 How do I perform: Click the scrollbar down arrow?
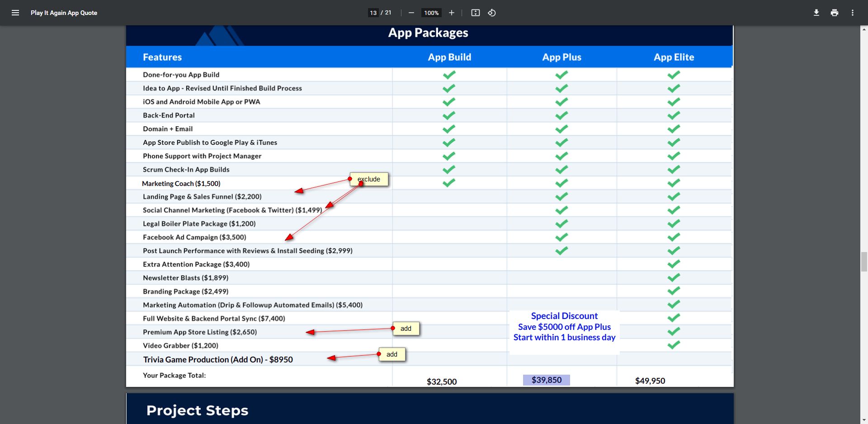coord(864,420)
